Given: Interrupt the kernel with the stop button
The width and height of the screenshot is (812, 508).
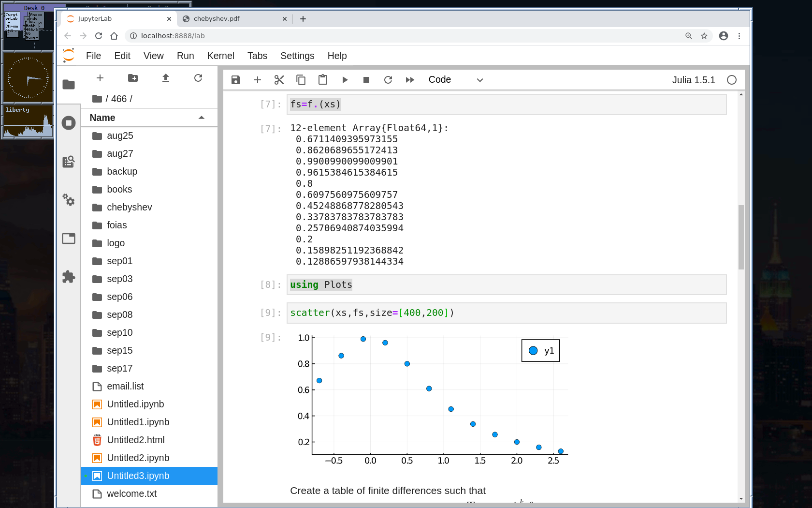Looking at the screenshot, I should 366,80.
